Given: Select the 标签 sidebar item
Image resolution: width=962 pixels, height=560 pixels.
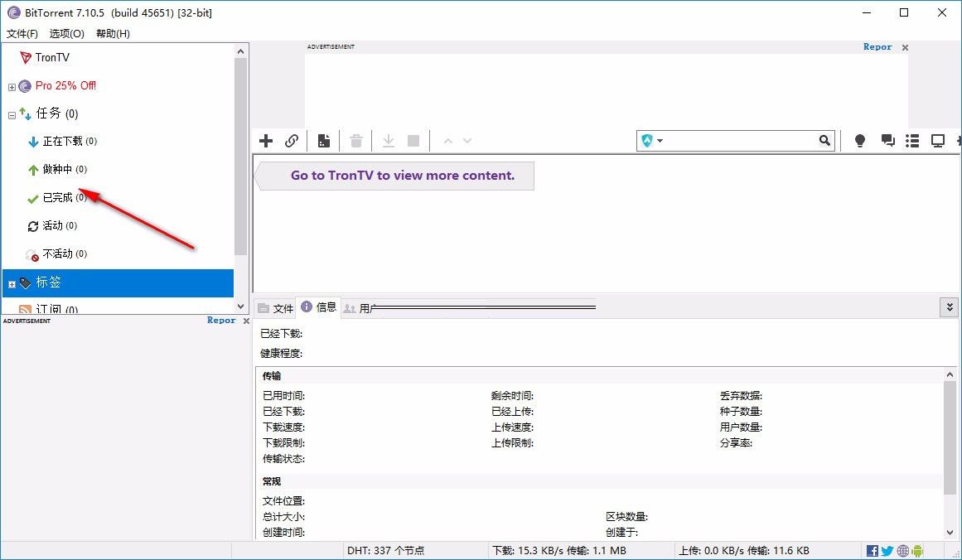Looking at the screenshot, I should tap(118, 282).
